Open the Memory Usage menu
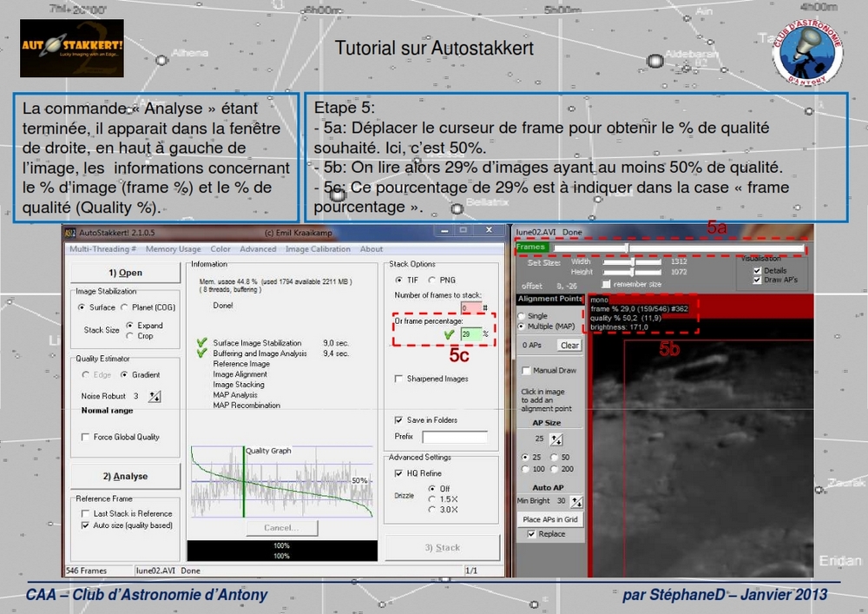 [x=173, y=249]
